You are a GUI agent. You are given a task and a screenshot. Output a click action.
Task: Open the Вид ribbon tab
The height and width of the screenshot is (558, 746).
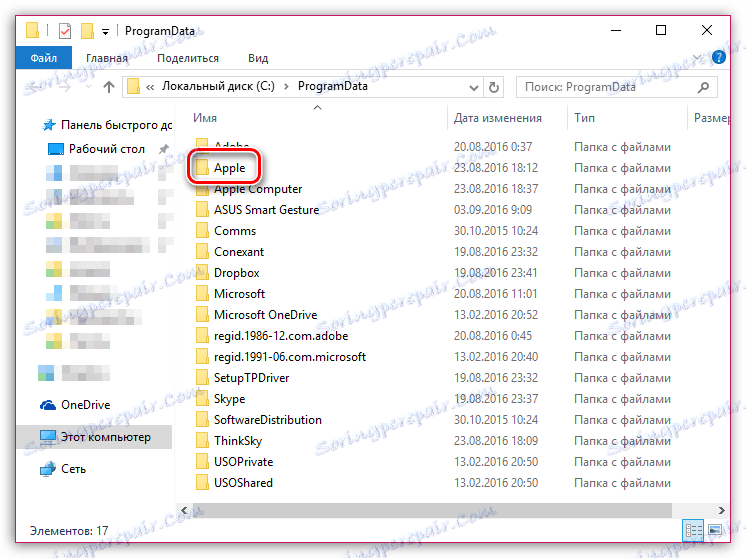pyautogui.click(x=258, y=58)
